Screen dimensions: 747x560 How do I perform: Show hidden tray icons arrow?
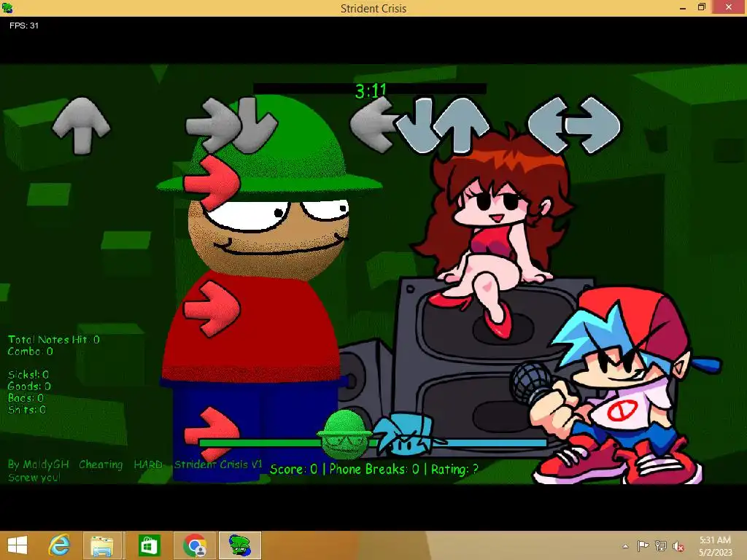(625, 546)
